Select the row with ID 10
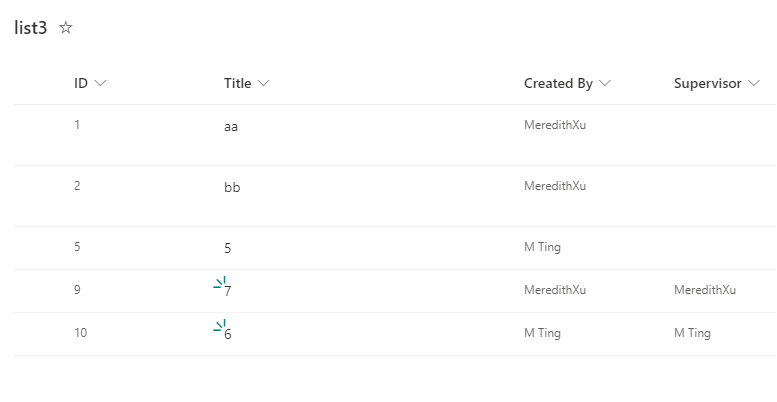The image size is (777, 402). [x=395, y=334]
